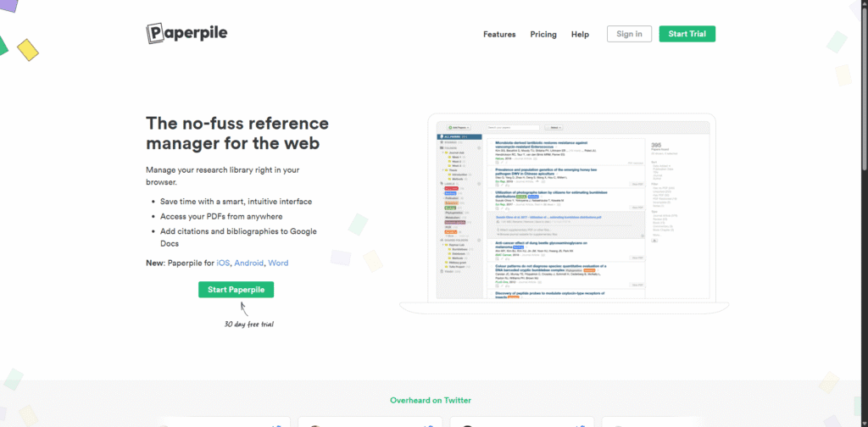The image size is (868, 427).
Task: Click the laptop app screenshot image
Action: coord(564,213)
